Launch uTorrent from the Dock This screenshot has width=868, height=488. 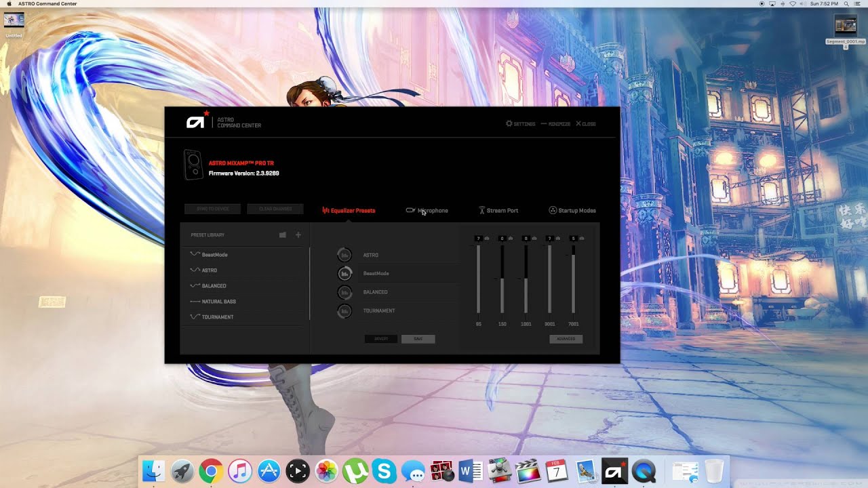pyautogui.click(x=355, y=471)
